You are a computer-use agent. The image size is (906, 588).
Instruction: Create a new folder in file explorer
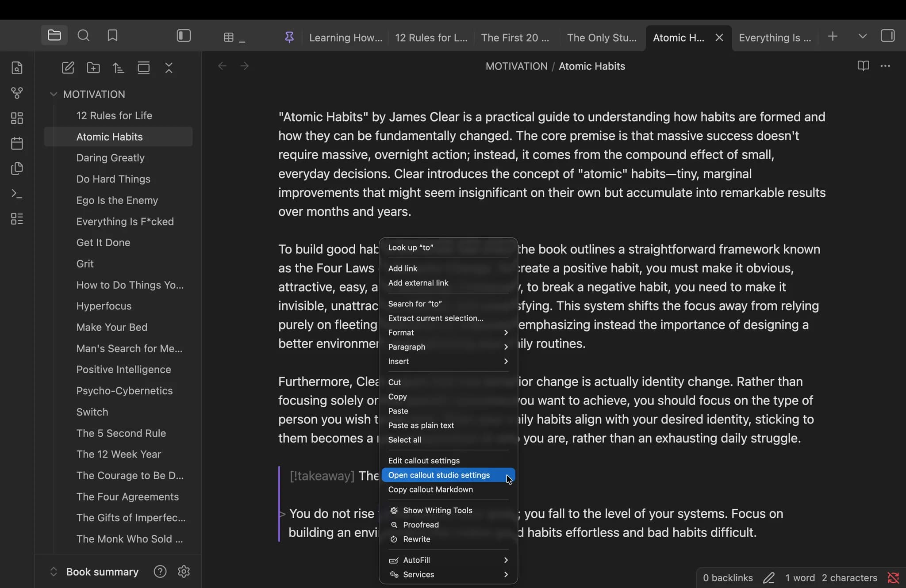click(93, 68)
